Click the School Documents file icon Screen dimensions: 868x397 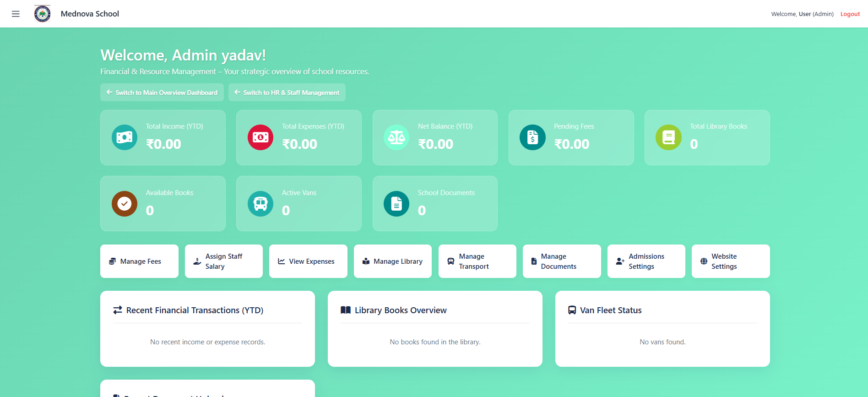(396, 204)
